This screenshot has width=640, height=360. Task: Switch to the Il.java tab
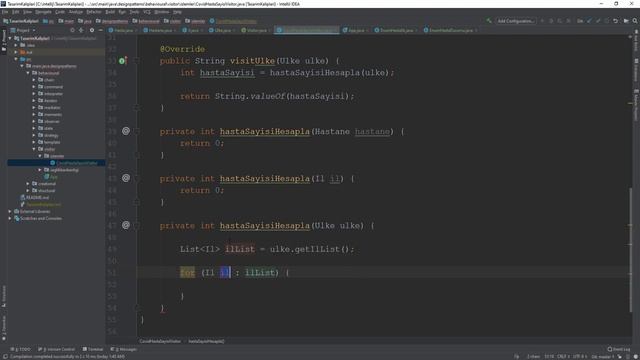(192, 30)
